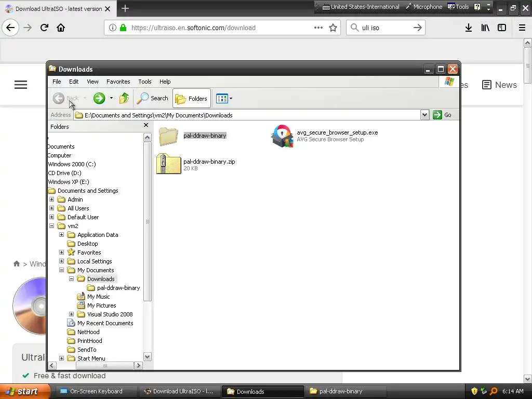Open the Forward history dropdown arrow
532x399 pixels.
tap(111, 98)
